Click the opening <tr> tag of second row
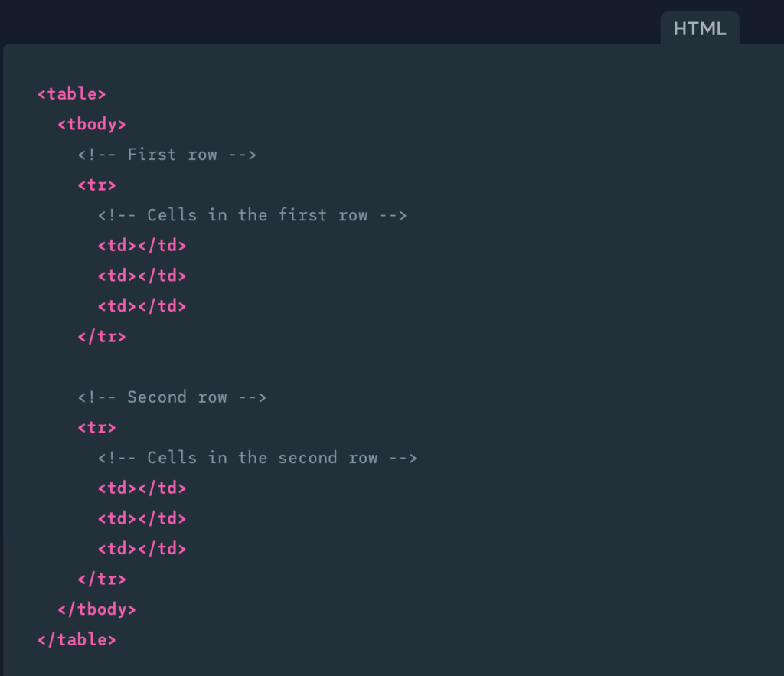 (96, 427)
